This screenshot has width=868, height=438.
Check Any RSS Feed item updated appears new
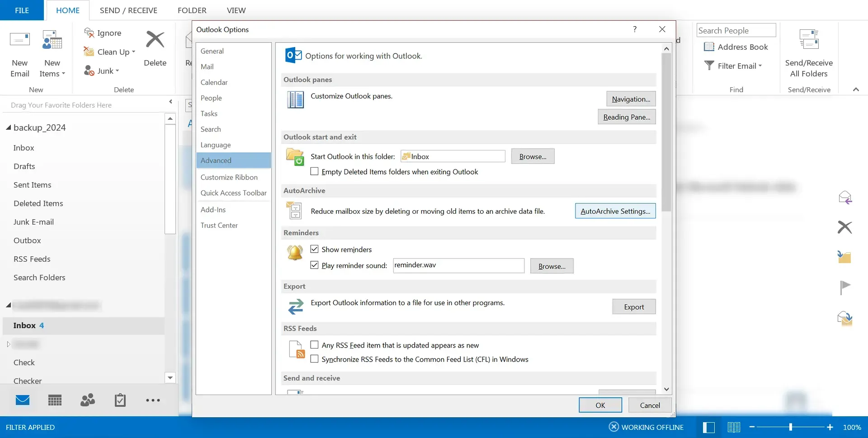(x=314, y=345)
